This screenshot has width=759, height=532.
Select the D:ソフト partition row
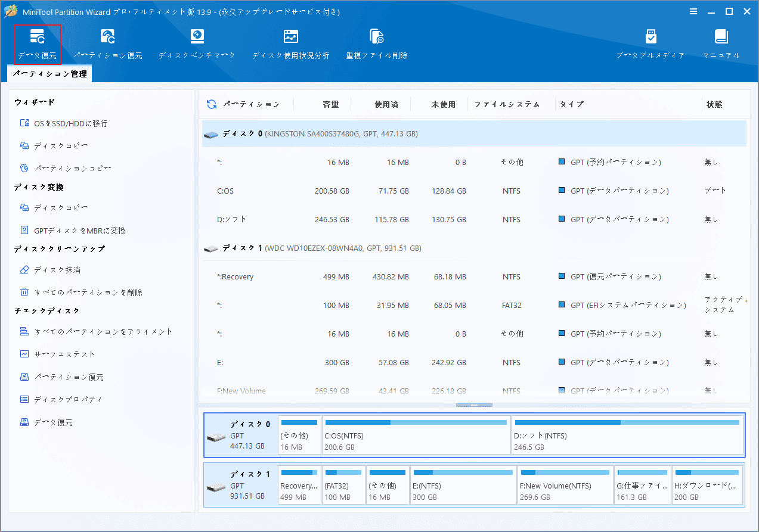(x=474, y=220)
